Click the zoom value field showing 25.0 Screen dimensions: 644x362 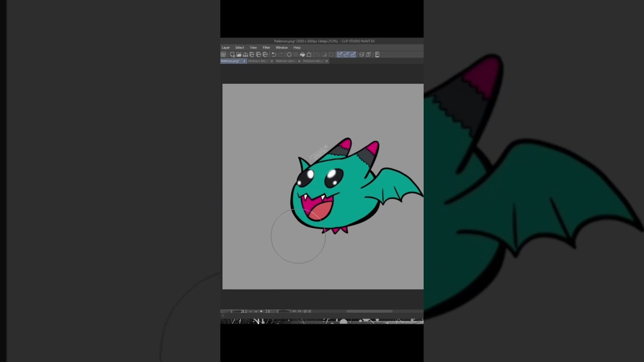click(244, 311)
